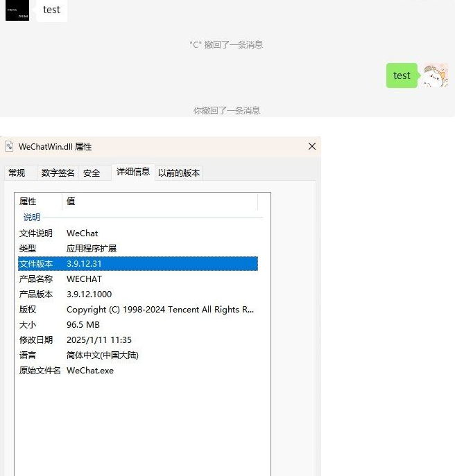Close the WeChatWin.dll properties dialog

coord(311,146)
